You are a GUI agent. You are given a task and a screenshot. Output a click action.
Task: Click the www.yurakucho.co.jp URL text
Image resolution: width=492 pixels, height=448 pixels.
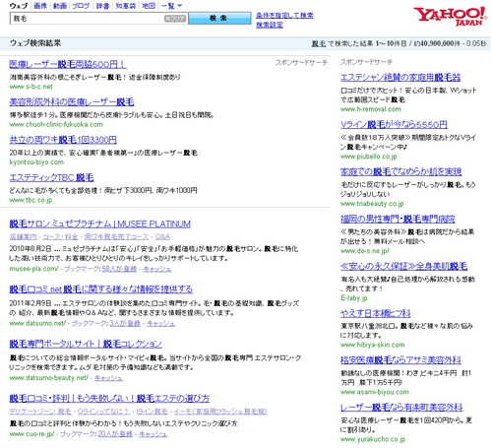373,439
